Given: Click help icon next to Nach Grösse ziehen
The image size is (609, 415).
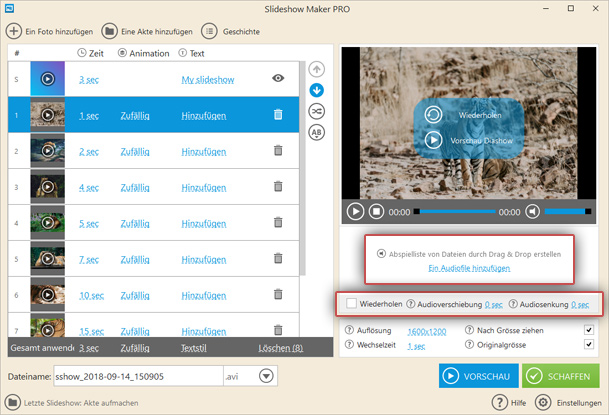Looking at the screenshot, I should (x=470, y=330).
